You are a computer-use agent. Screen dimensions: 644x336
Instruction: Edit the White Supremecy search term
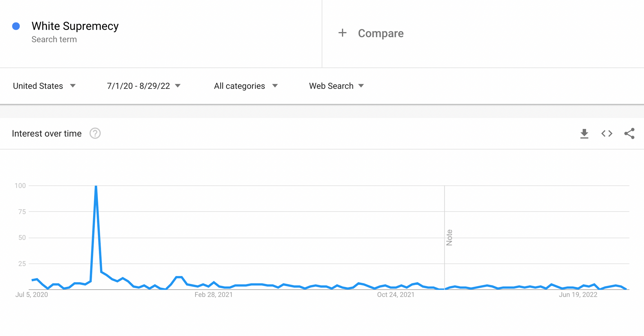point(75,26)
